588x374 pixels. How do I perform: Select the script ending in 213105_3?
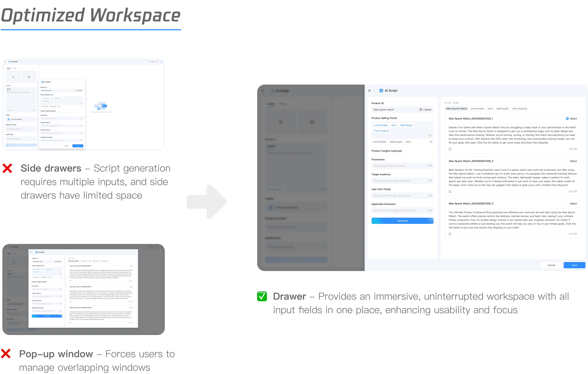567,204
